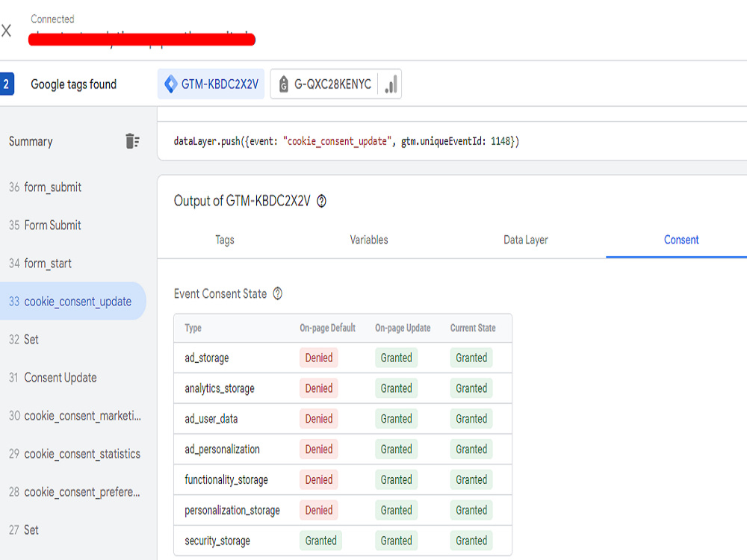Select event 27 Set
747x560 pixels.
pyautogui.click(x=73, y=530)
